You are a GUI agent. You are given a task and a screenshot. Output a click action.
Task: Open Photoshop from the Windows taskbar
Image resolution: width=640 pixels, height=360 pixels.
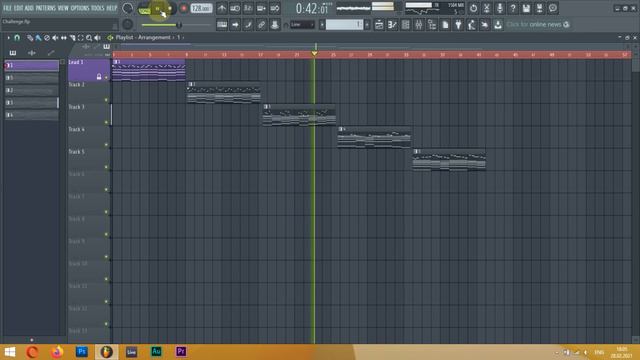click(82, 351)
